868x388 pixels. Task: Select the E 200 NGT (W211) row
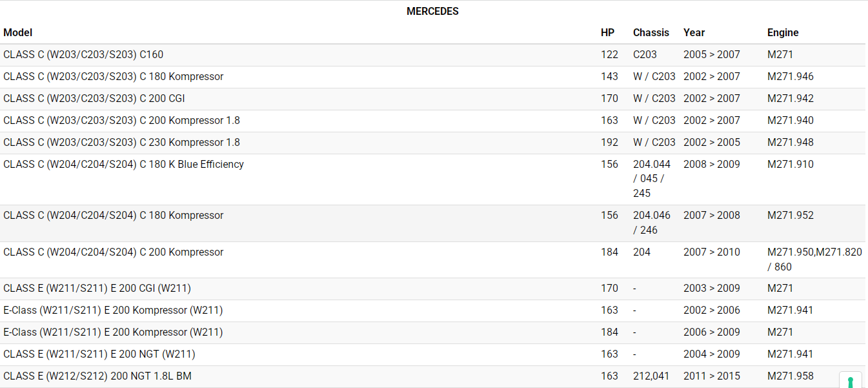point(99,354)
